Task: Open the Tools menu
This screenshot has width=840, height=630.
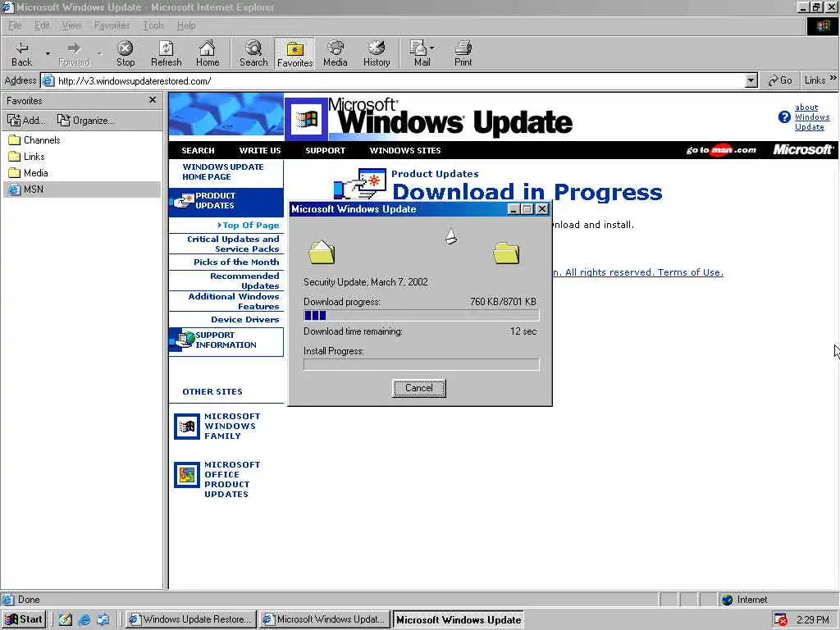Action: (153, 25)
